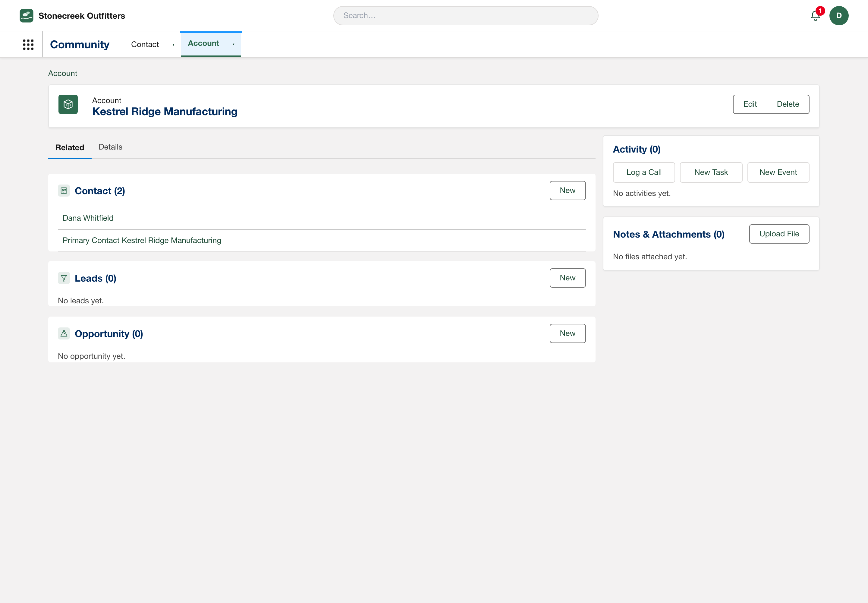Click the Account record cube icon
This screenshot has height=603, width=868.
click(x=68, y=104)
